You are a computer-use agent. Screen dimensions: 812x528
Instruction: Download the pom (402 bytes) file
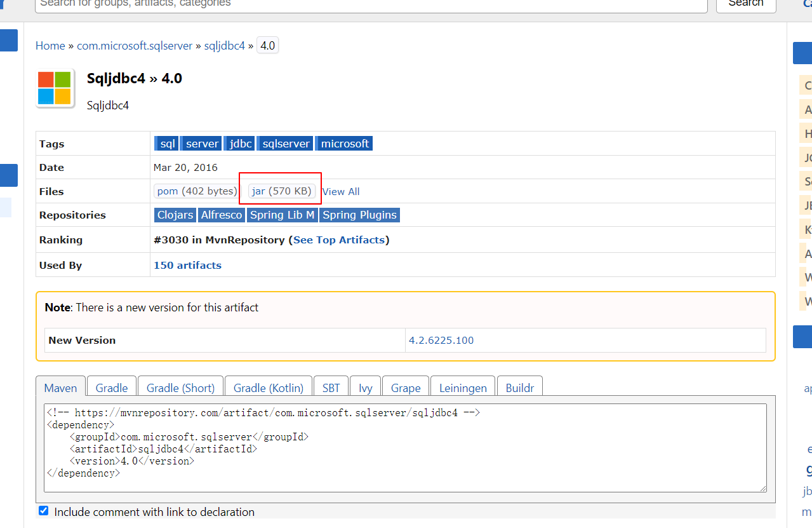coord(197,191)
